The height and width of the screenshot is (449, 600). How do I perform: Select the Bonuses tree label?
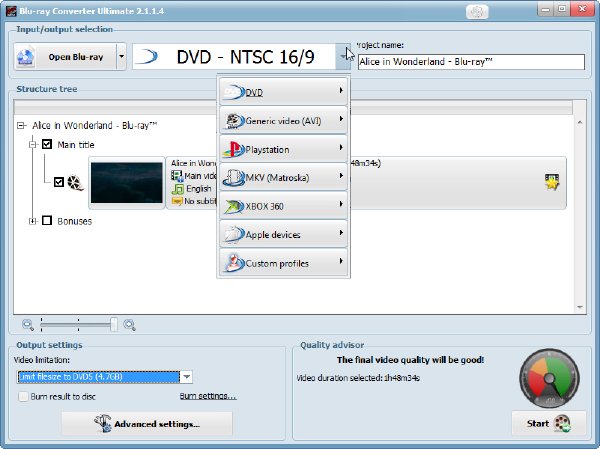(75, 221)
